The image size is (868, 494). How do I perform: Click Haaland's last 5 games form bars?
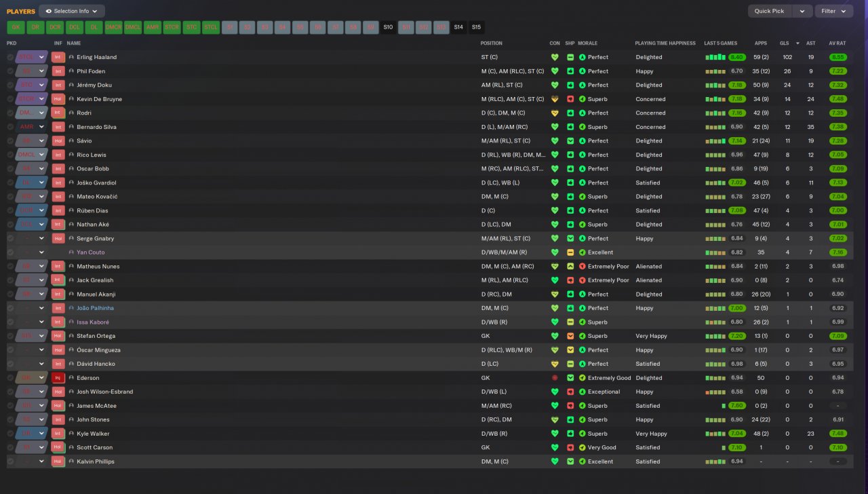715,57
